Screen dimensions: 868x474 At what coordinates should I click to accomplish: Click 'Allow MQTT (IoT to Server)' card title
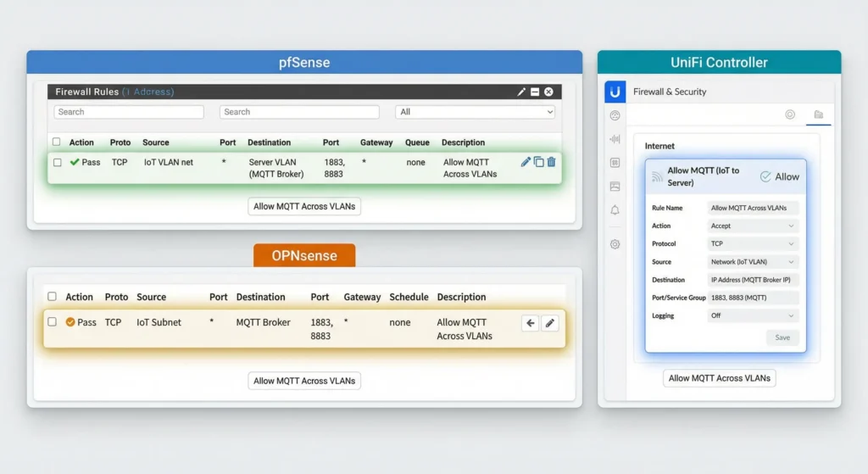(x=703, y=176)
